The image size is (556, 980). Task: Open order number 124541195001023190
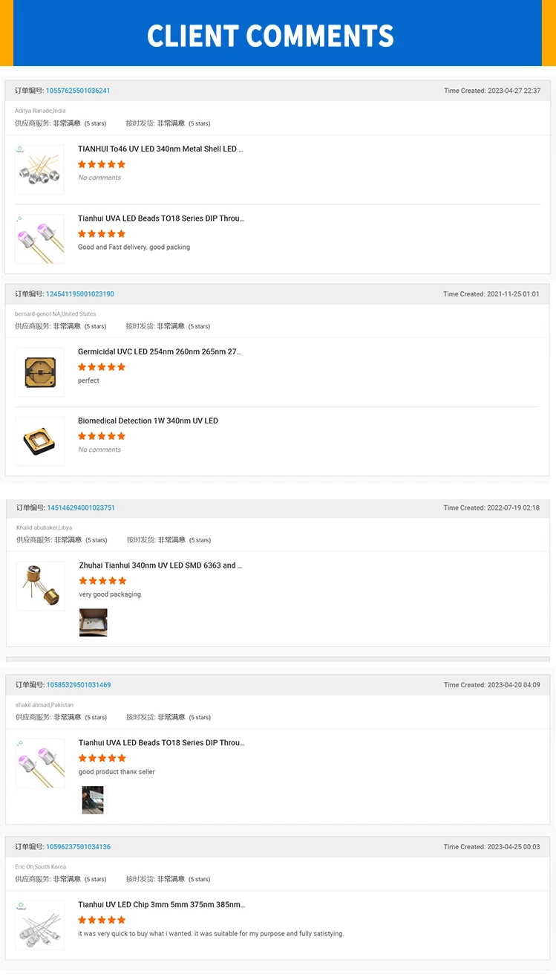(80, 294)
